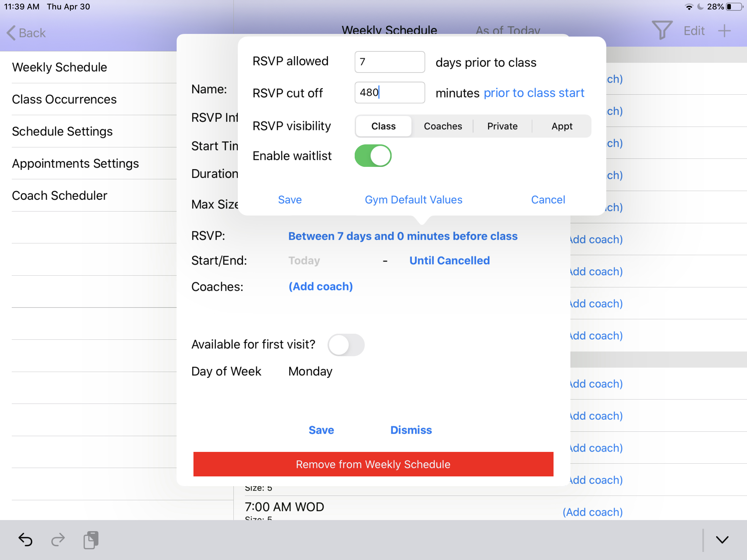Image resolution: width=747 pixels, height=560 pixels.
Task: Open the Until Cancelled end date
Action: tap(449, 261)
